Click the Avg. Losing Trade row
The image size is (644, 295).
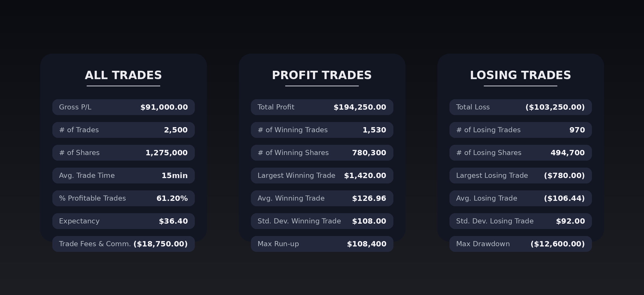[x=521, y=198]
